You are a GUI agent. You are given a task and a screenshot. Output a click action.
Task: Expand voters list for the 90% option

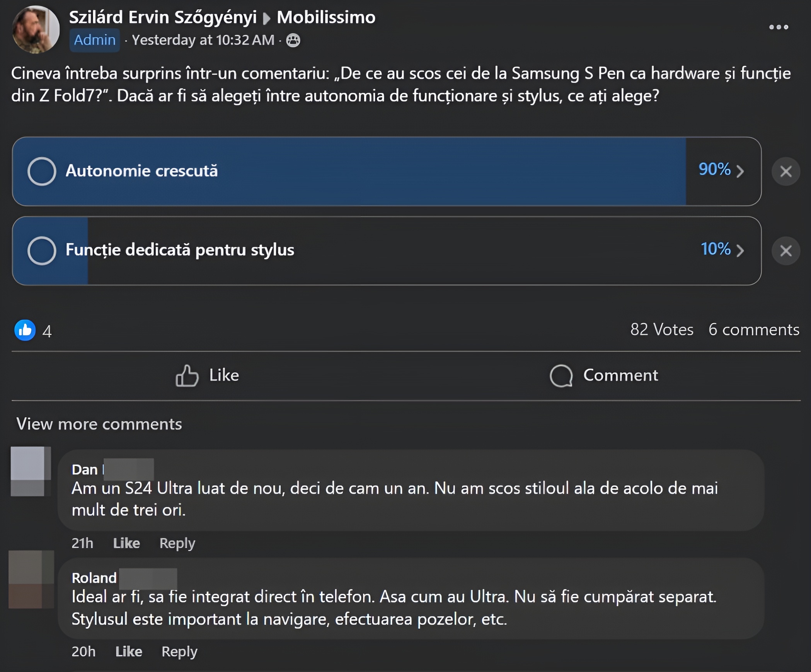(x=721, y=170)
